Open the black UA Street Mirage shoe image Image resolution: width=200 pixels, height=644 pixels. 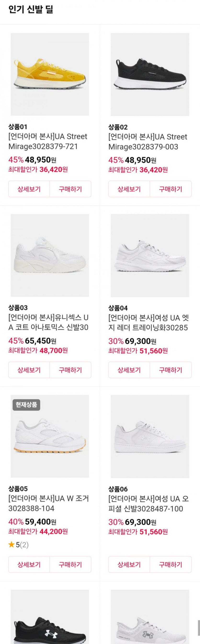(x=150, y=74)
